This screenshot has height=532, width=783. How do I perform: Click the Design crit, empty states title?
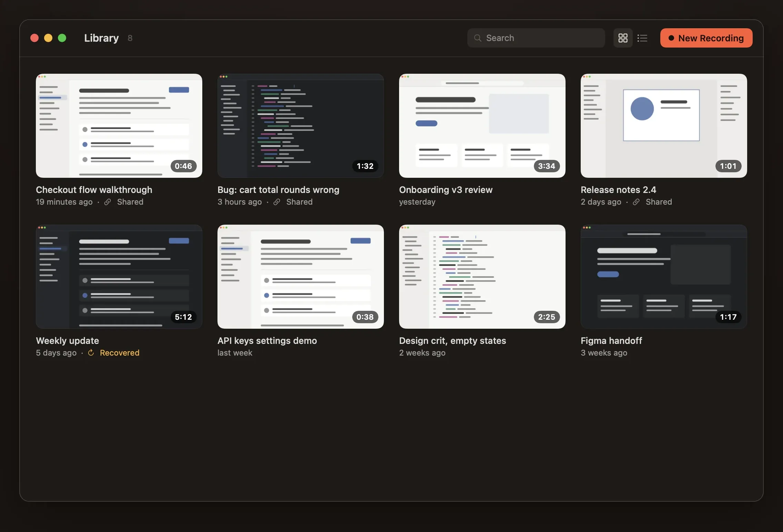(452, 341)
